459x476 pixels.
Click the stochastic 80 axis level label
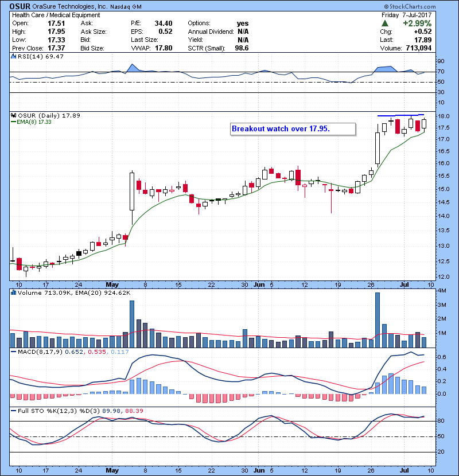[441, 421]
